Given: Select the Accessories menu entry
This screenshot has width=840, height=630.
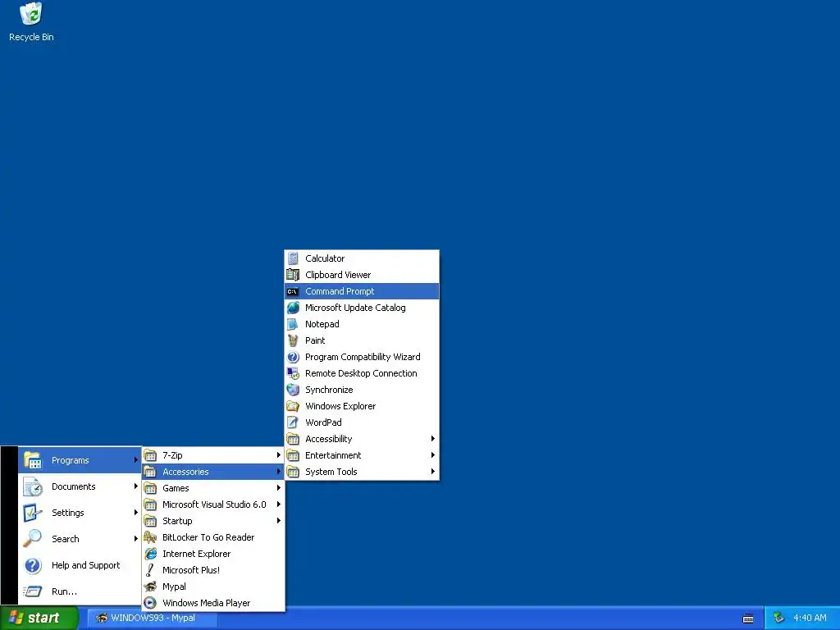Looking at the screenshot, I should 213,472.
